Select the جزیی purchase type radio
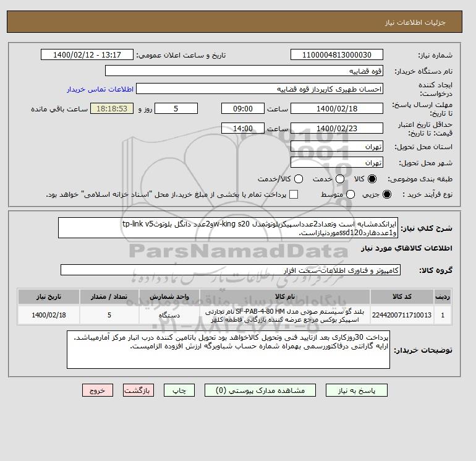 [387, 194]
